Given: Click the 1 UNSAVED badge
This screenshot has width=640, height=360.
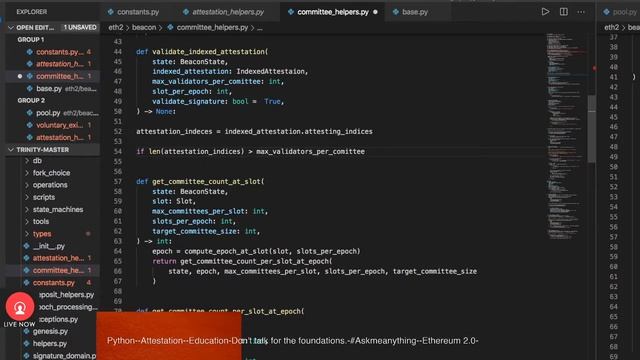Looking at the screenshot, I should coord(80,27).
